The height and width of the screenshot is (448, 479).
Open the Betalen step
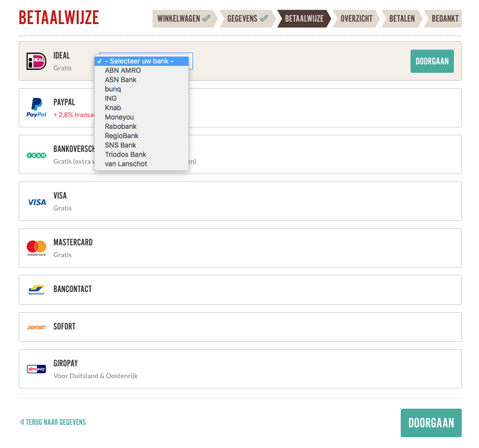click(402, 19)
